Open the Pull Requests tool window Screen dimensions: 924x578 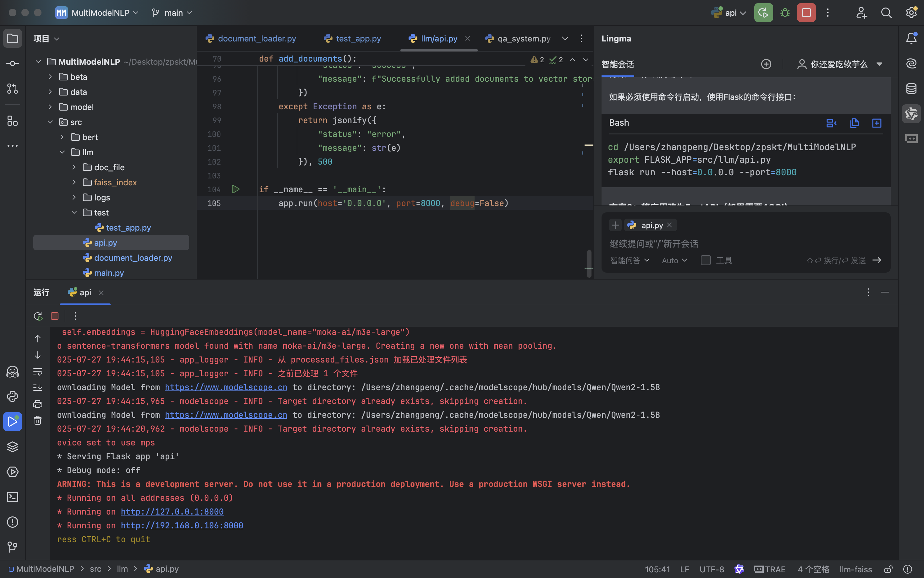12,89
